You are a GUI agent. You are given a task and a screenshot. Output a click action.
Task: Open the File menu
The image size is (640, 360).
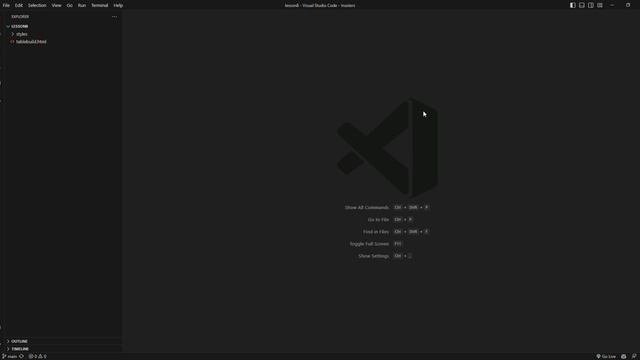click(6, 5)
